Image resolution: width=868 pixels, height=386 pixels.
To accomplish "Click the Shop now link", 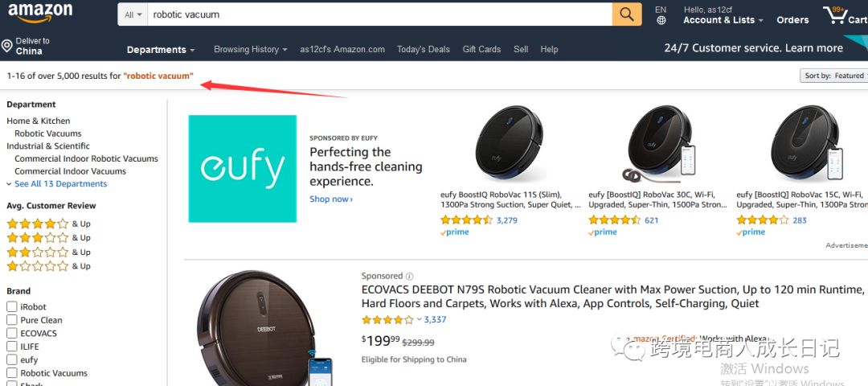I will click(330, 199).
